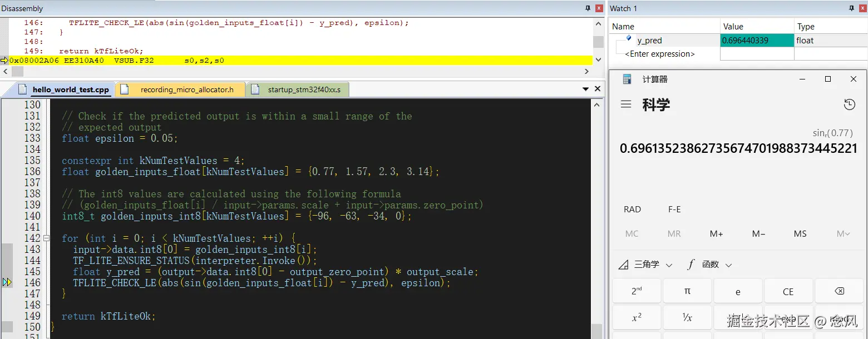Open the editor tab list dropdown arrow
868x339 pixels.
coord(585,89)
